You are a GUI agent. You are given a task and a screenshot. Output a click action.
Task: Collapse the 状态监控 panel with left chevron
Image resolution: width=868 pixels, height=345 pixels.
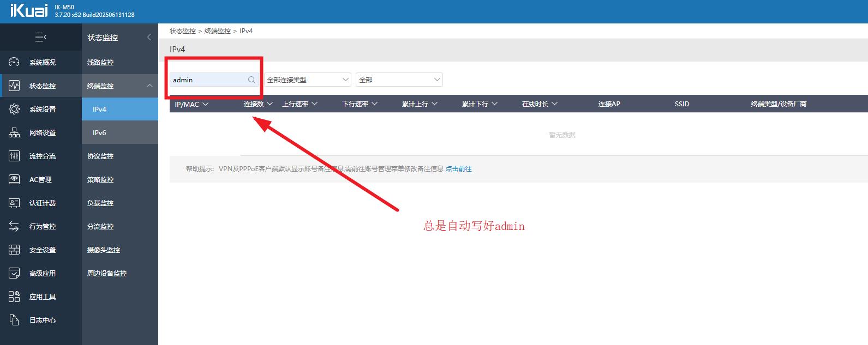pos(149,37)
